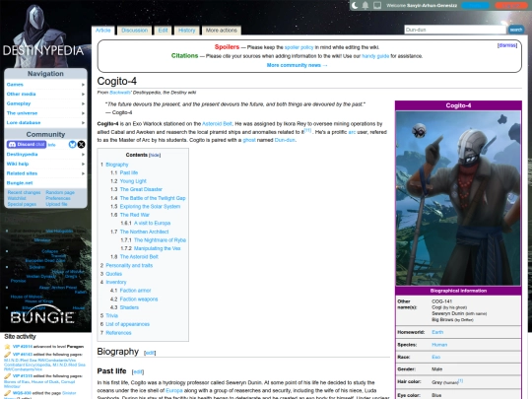The width and height of the screenshot is (532, 399).
Task: Jump to Biography in Contents
Action: [116, 165]
